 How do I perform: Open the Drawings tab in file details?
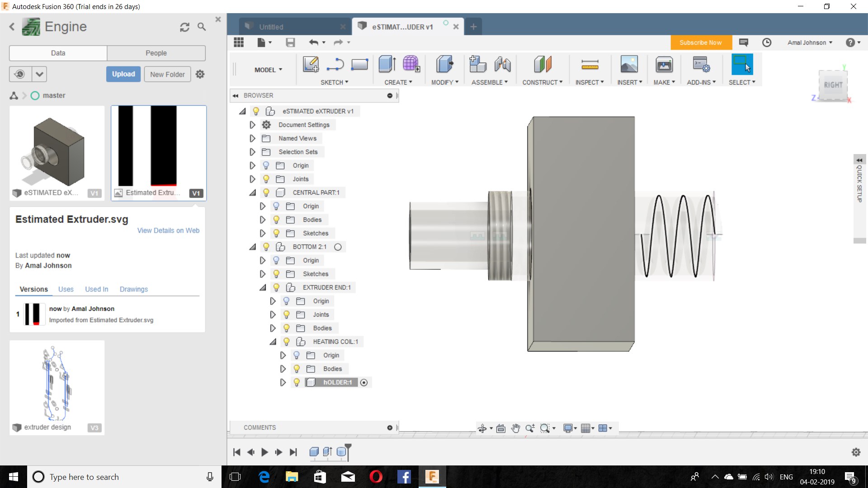point(133,289)
